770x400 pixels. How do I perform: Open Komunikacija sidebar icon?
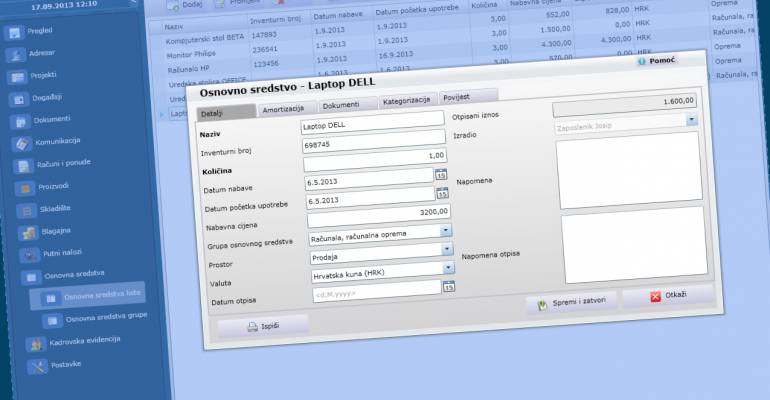(22, 144)
